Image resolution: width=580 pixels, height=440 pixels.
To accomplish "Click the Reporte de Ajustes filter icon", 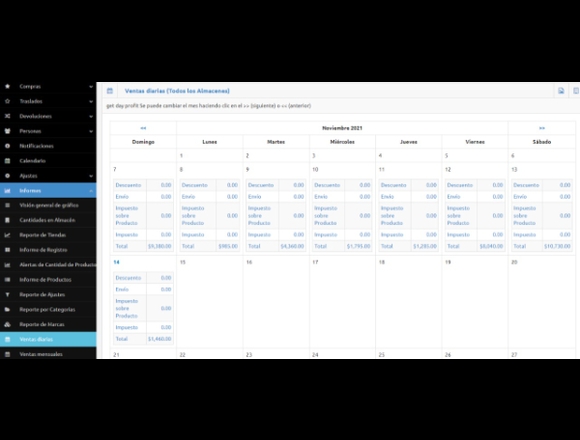I will click(x=7, y=295).
